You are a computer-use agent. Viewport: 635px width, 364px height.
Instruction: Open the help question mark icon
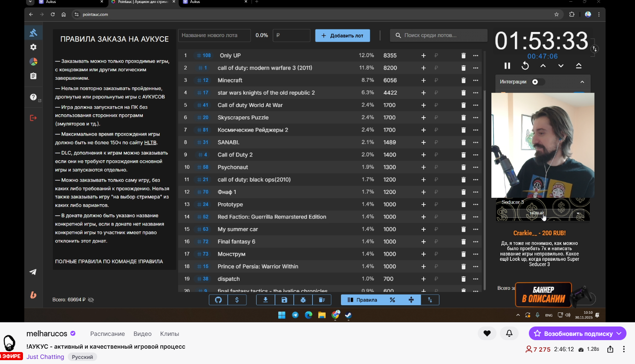pyautogui.click(x=33, y=97)
